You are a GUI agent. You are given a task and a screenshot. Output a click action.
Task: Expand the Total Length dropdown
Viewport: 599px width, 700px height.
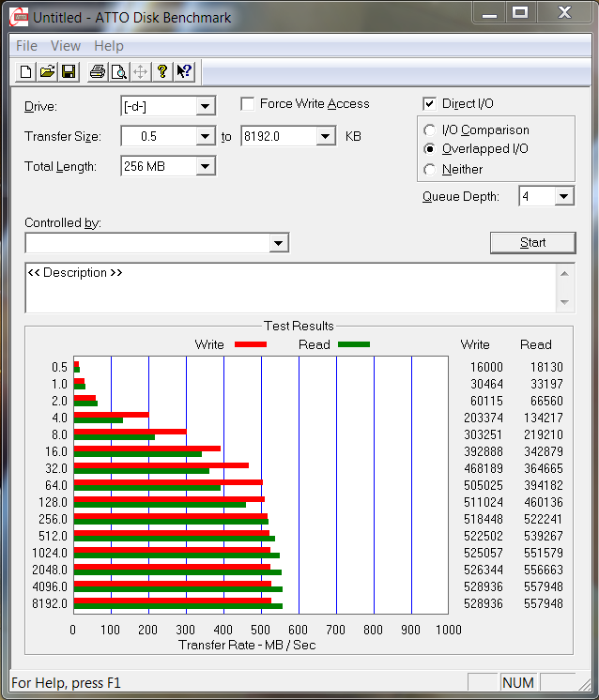click(x=206, y=167)
